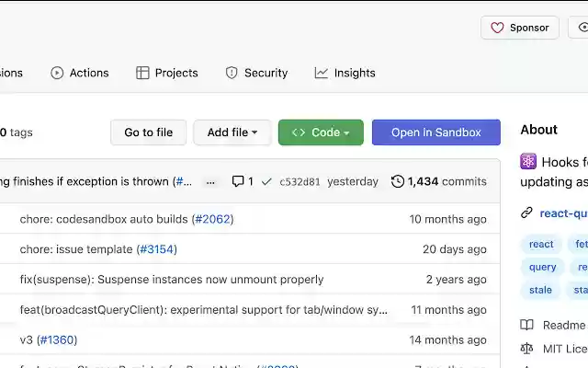The width and height of the screenshot is (588, 368).
Task: Click the Readme book icon
Action: point(526,325)
